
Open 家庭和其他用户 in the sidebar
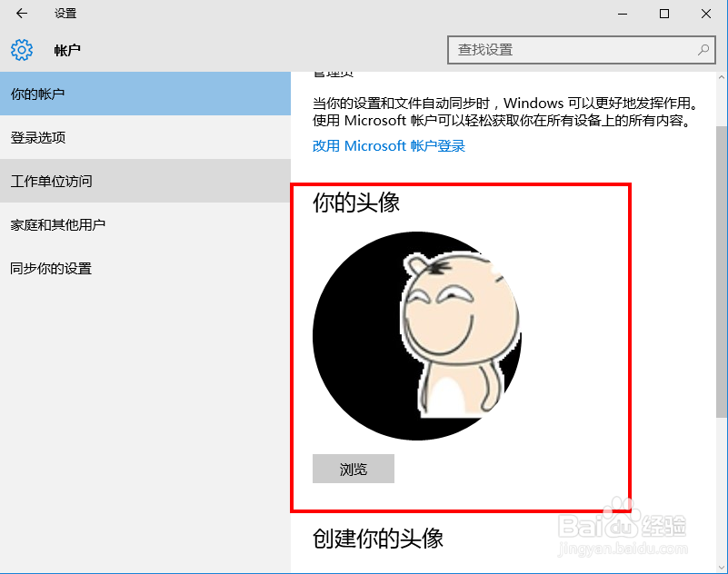tap(145, 224)
